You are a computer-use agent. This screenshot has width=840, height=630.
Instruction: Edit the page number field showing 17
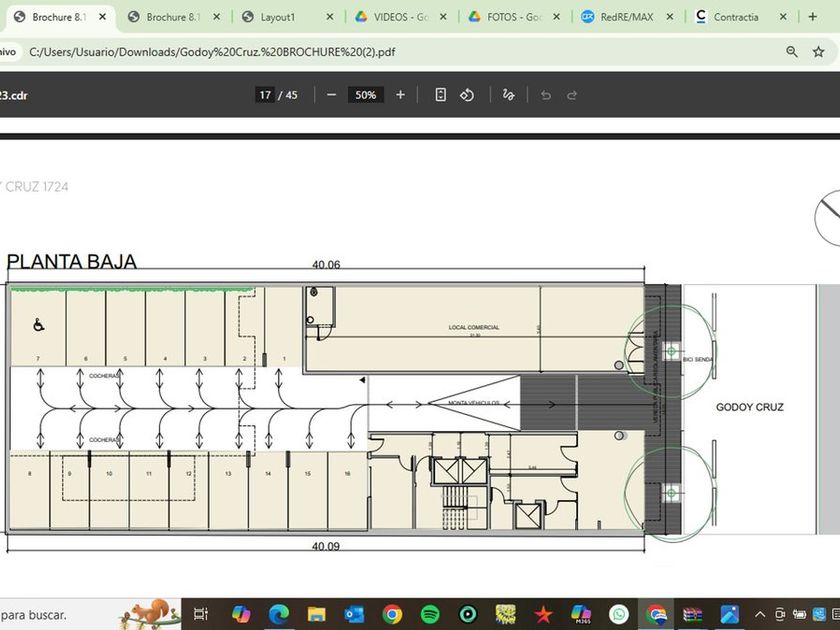265,95
